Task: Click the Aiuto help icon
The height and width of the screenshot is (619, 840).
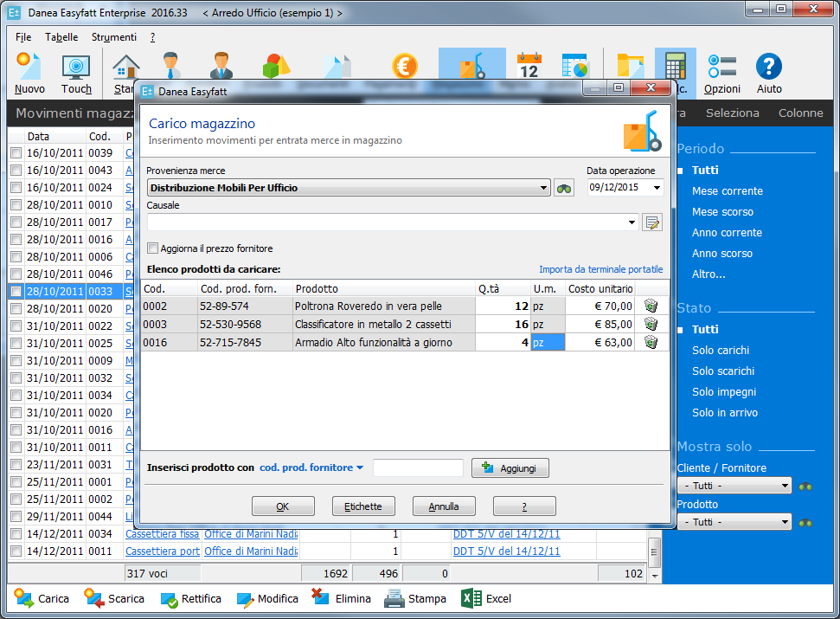Action: (768, 73)
